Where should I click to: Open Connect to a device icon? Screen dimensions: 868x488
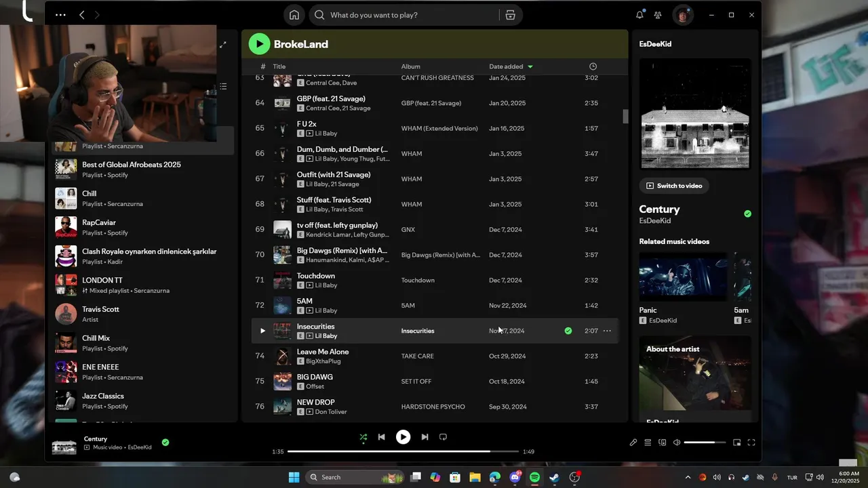pyautogui.click(x=663, y=443)
